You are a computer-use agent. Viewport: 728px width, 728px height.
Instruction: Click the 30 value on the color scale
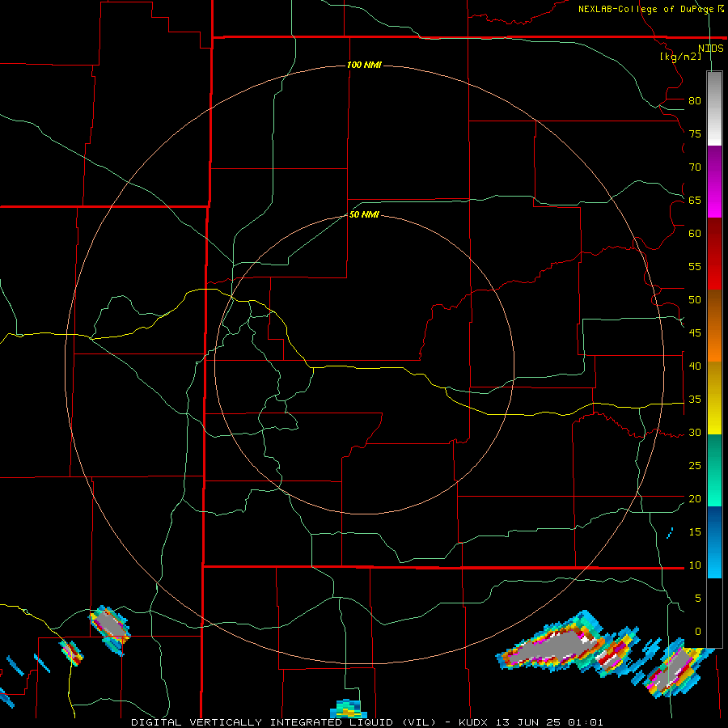pos(695,432)
